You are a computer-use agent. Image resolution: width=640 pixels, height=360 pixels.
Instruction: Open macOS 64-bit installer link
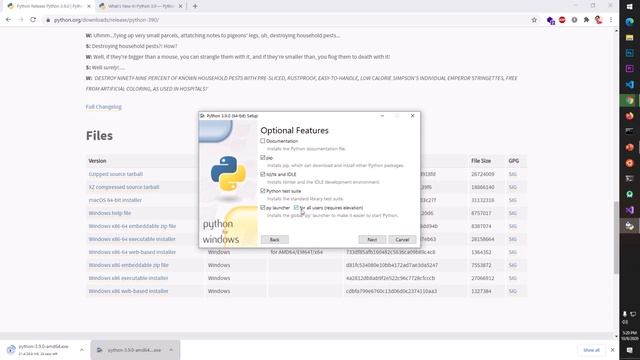[x=115, y=200]
